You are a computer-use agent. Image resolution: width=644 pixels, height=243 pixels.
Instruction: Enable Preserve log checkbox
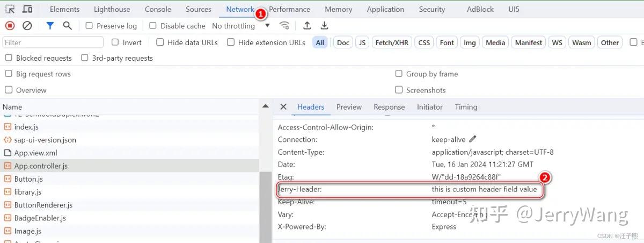[89, 25]
